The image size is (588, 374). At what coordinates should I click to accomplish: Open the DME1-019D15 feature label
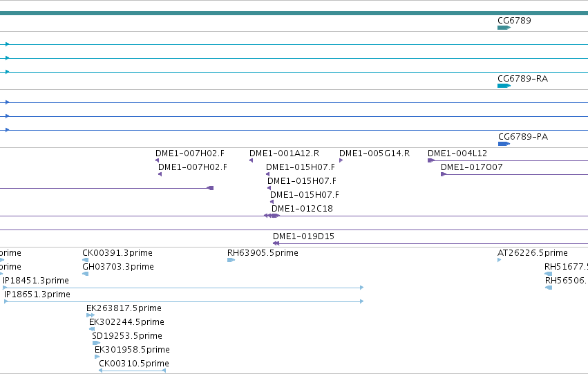click(303, 236)
